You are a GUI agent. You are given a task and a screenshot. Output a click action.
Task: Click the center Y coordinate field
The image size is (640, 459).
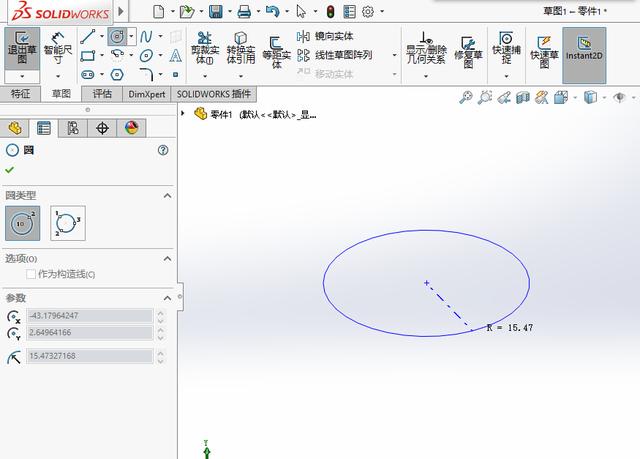[90, 333]
